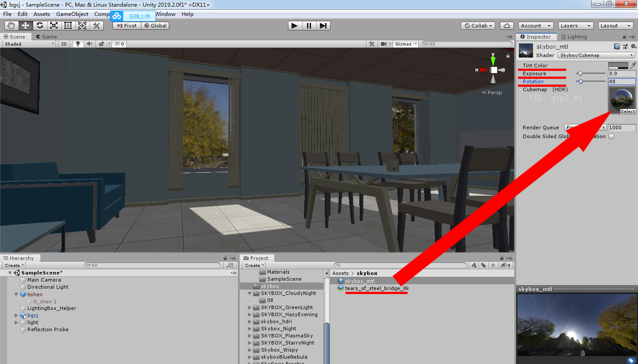Select the Hand tool
638x364 pixels.
(x=11, y=26)
